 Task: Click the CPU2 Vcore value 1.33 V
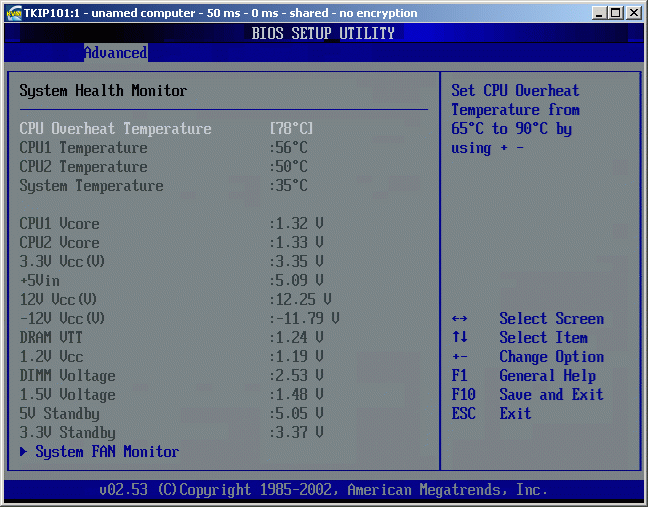click(x=296, y=243)
